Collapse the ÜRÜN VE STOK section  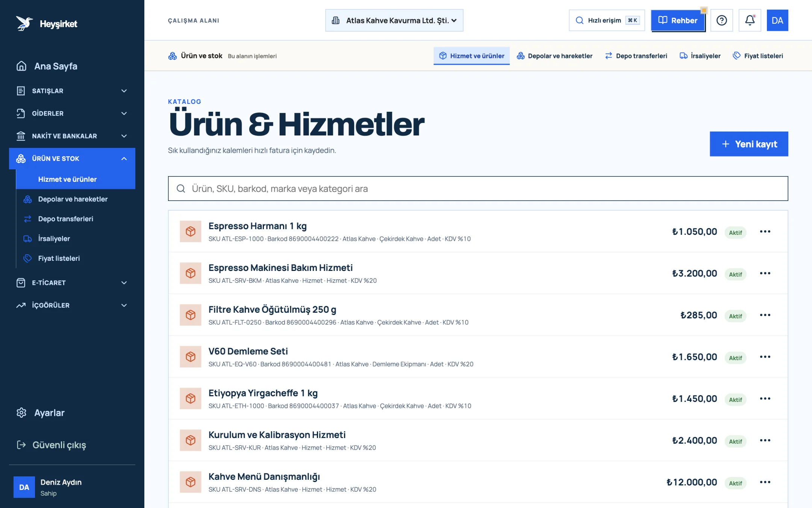tap(72, 158)
